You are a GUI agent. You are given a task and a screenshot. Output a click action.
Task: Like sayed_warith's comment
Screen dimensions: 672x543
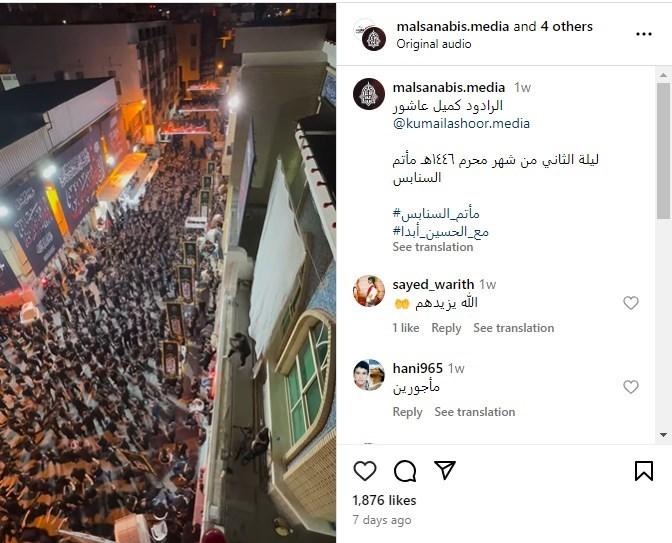[x=630, y=303]
